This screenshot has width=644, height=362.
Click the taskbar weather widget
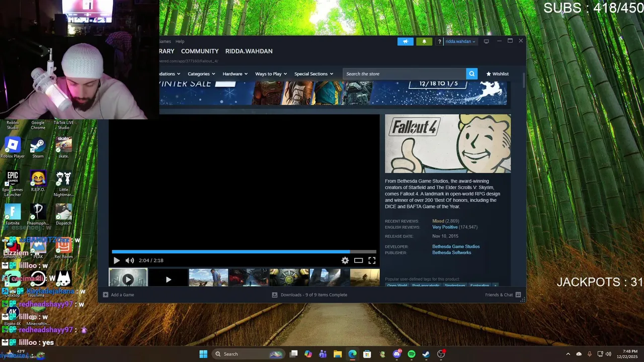(x=23, y=354)
